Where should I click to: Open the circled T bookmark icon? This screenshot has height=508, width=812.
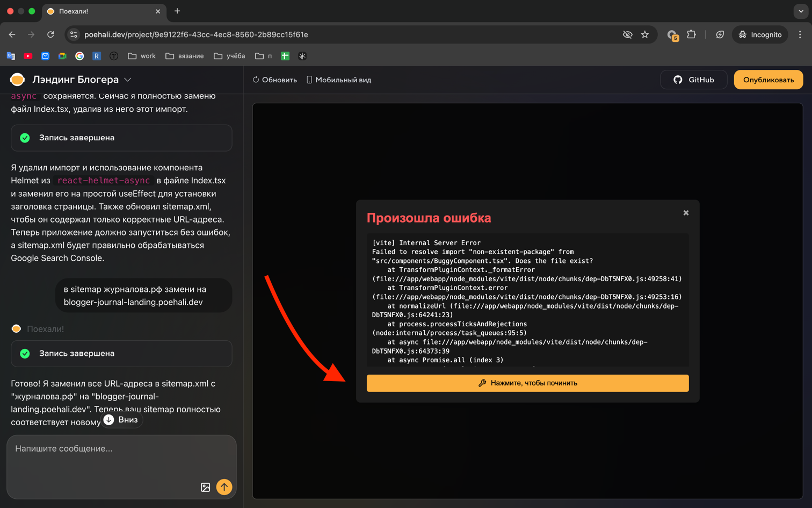point(114,56)
